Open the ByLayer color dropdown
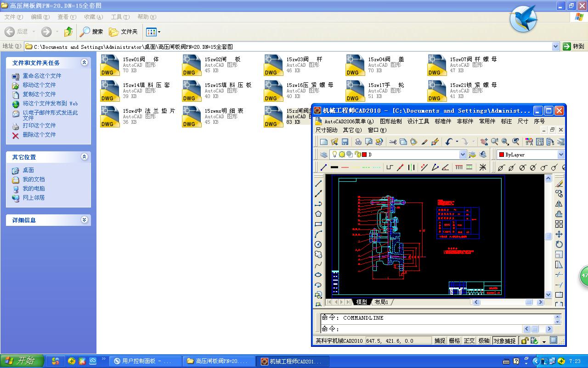The image size is (588, 368). point(561,155)
